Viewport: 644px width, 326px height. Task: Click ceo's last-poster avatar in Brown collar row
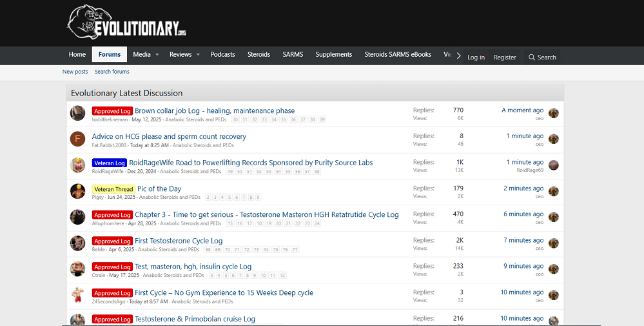554,113
